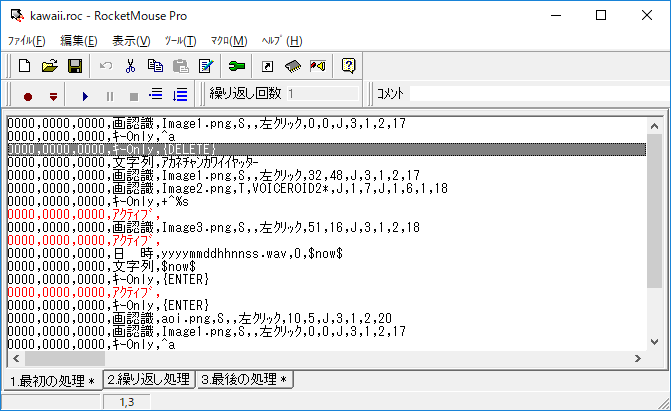671x411 pixels.
Task: Open the edit line notepad icon
Action: 206,66
